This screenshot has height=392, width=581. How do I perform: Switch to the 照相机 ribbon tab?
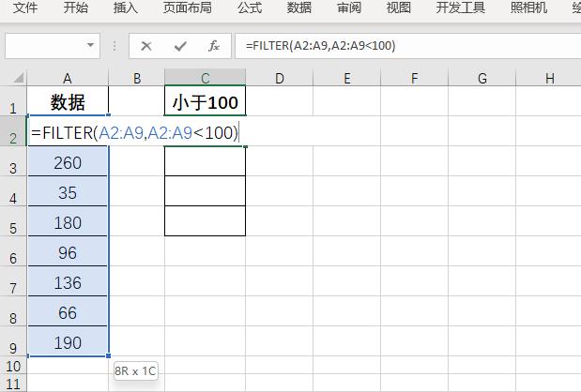coord(528,8)
